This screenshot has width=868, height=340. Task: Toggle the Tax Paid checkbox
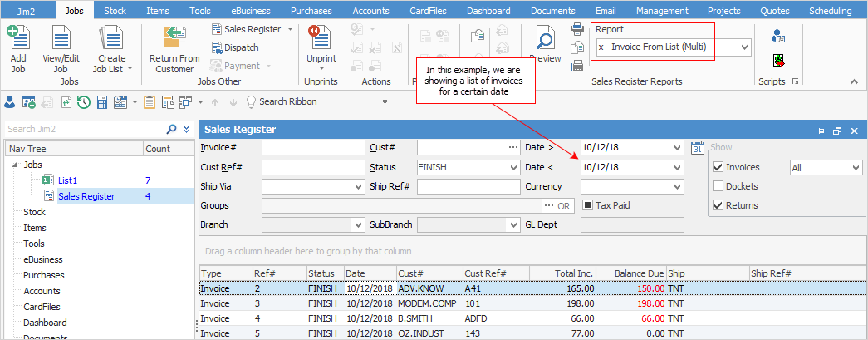588,205
